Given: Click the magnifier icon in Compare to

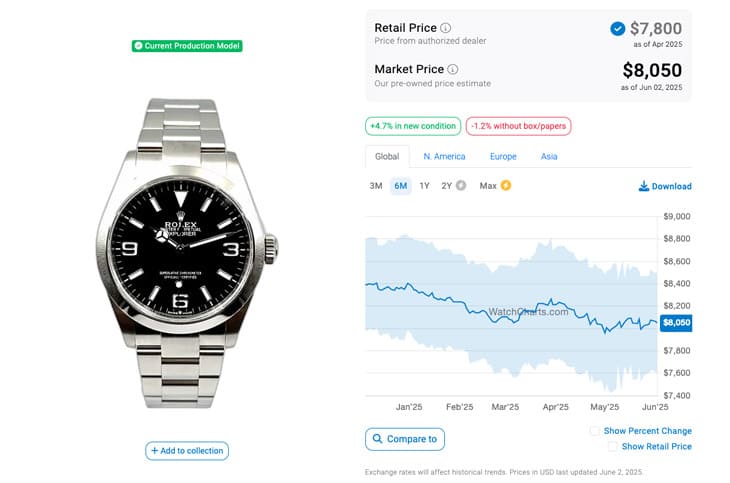Looking at the screenshot, I should (x=378, y=439).
